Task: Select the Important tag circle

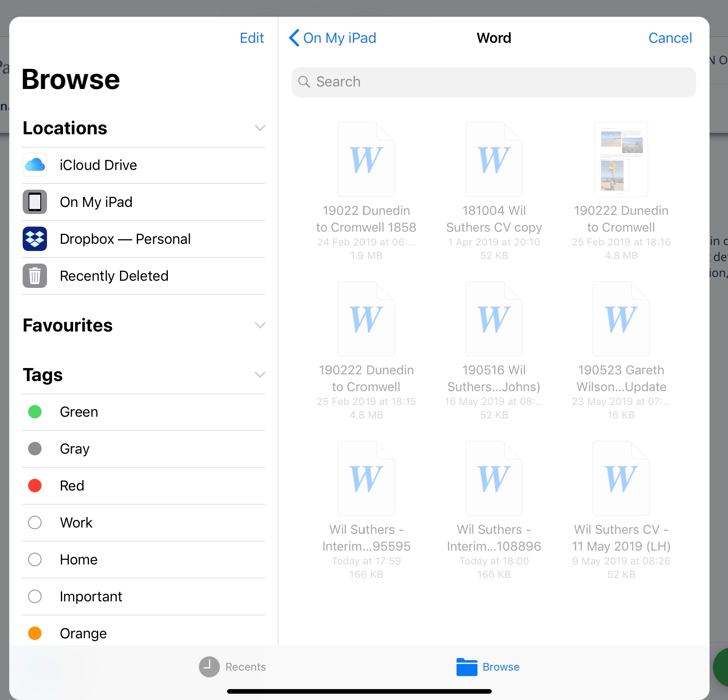Action: [35, 596]
